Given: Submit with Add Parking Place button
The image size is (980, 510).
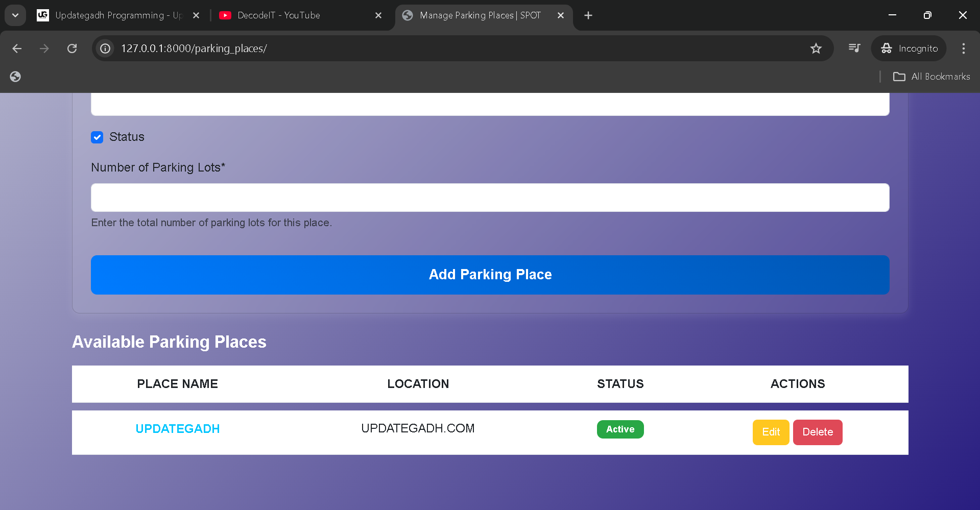Looking at the screenshot, I should (490, 275).
